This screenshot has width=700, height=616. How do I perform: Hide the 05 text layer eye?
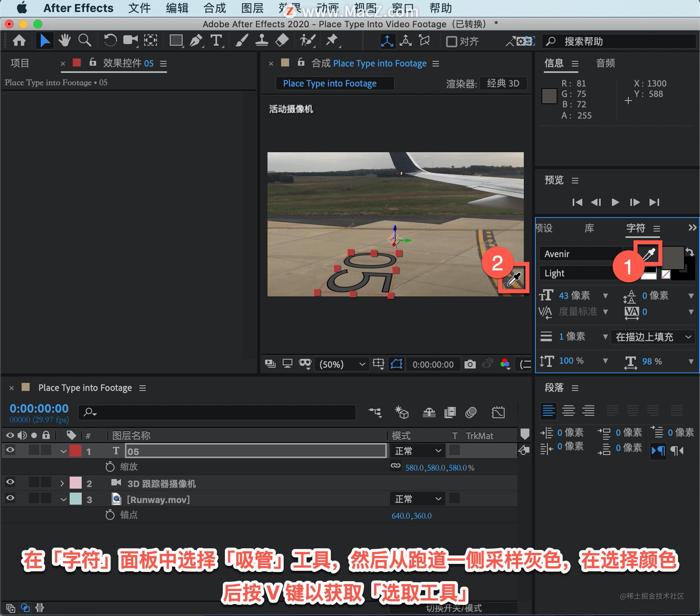tap(10, 450)
